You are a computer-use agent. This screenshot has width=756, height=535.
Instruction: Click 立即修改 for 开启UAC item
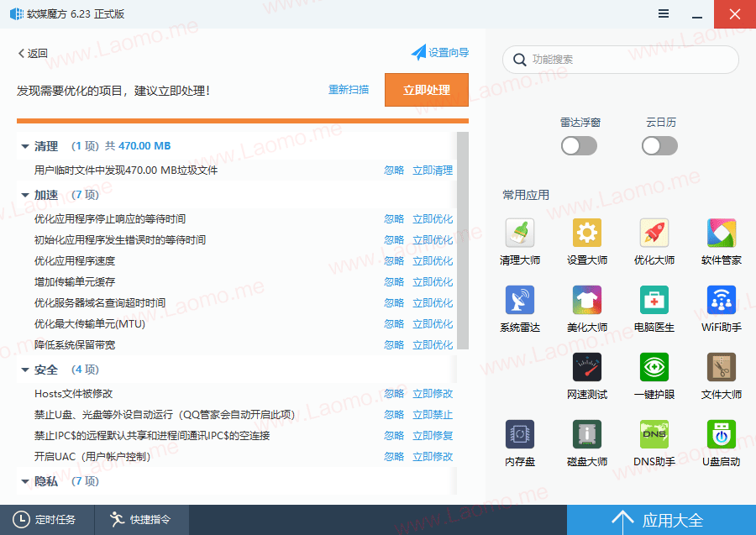(433, 456)
